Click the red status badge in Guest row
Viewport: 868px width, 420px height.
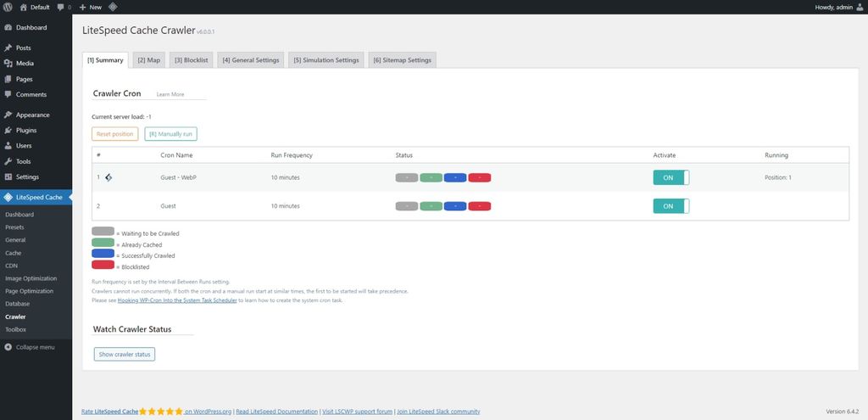[x=480, y=206]
